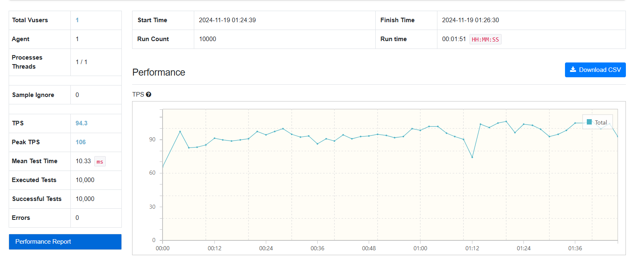
Task: Click the TPS value 94.3
Action: coord(81,123)
